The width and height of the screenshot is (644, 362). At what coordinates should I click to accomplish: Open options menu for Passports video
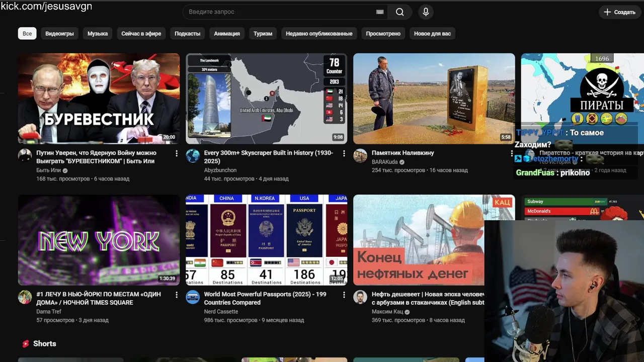tap(344, 295)
